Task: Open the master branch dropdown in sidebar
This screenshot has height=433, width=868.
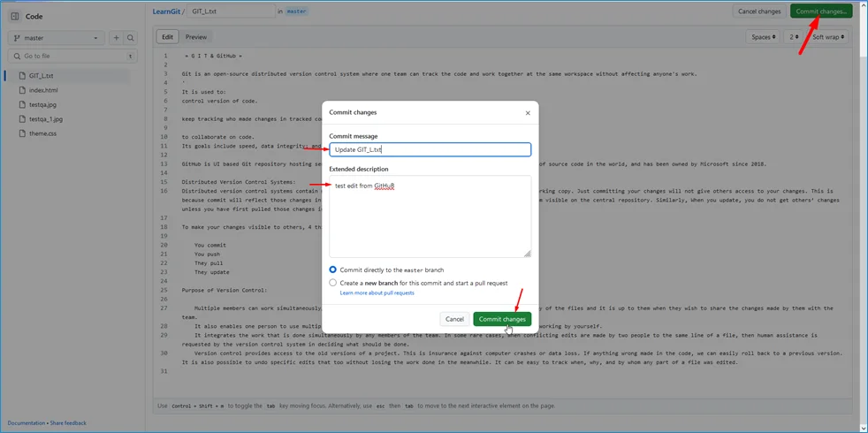Action: pyautogui.click(x=56, y=38)
